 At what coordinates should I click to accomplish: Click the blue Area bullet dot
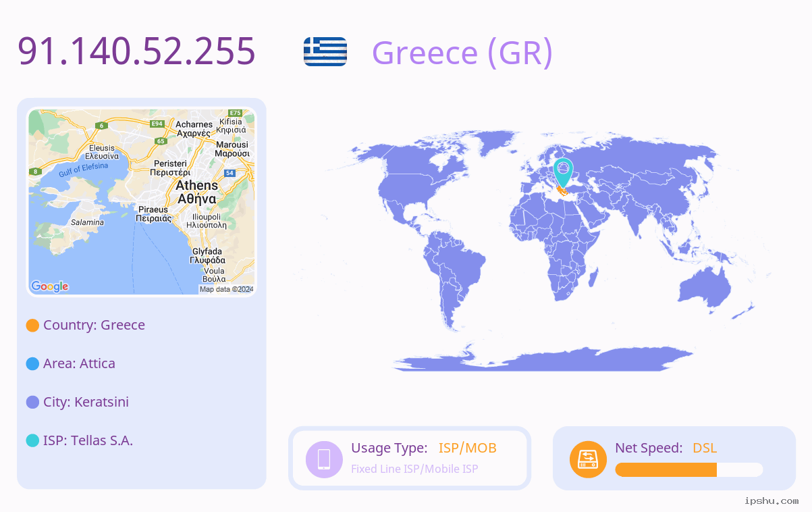[32, 363]
